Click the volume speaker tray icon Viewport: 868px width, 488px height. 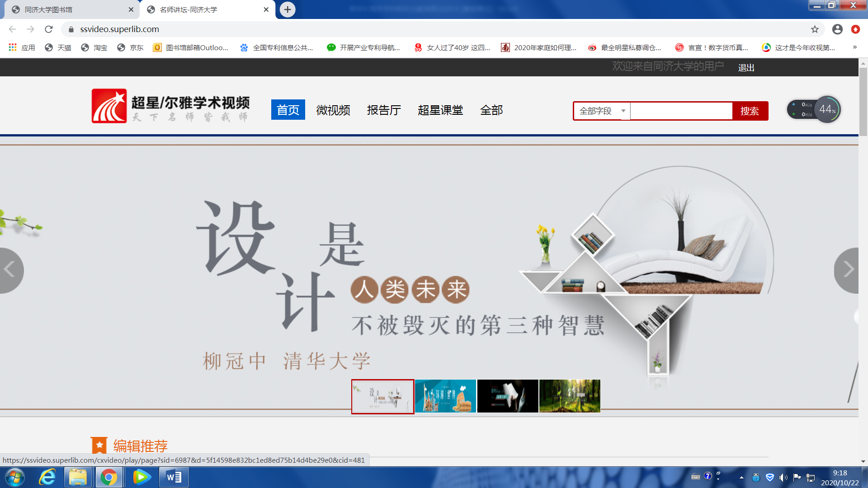[x=783, y=477]
